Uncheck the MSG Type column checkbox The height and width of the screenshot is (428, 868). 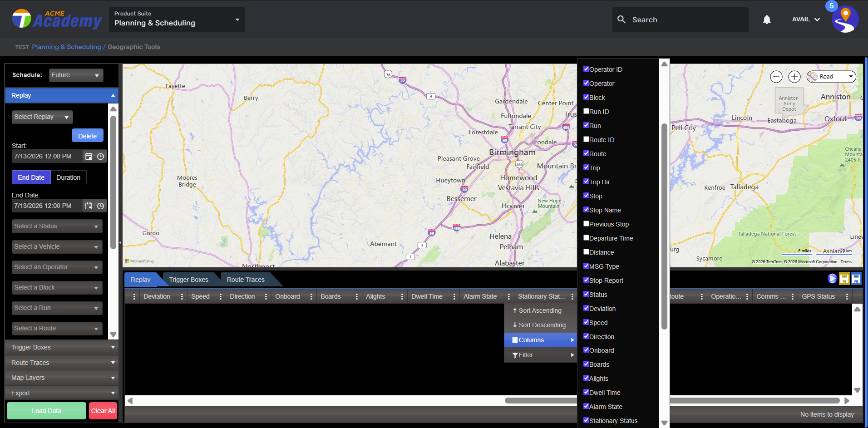pos(586,266)
